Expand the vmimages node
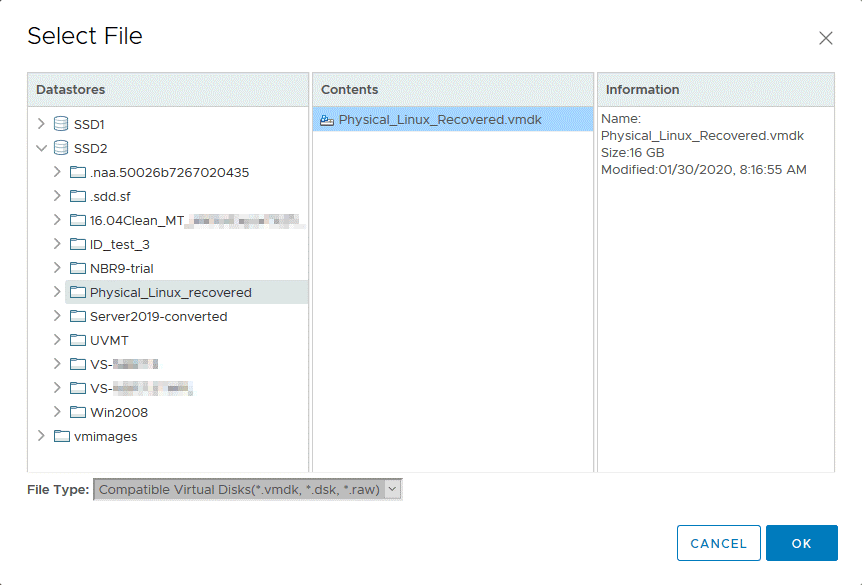Viewport: 862px width, 585px height. [41, 436]
